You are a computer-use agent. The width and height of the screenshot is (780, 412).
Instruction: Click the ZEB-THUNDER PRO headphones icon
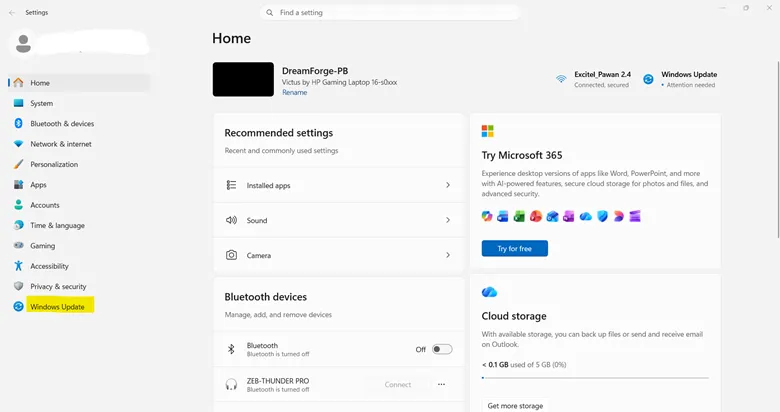pos(231,384)
